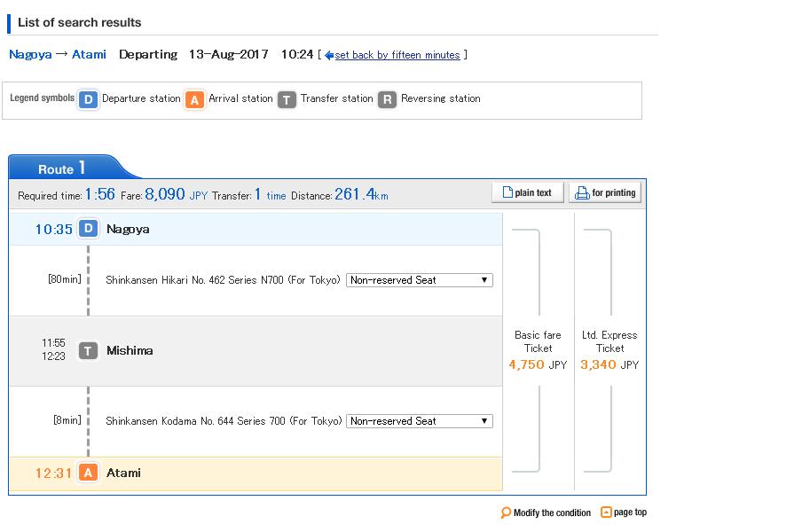Click the plain text button
The width and height of the screenshot is (802, 532).
click(528, 192)
